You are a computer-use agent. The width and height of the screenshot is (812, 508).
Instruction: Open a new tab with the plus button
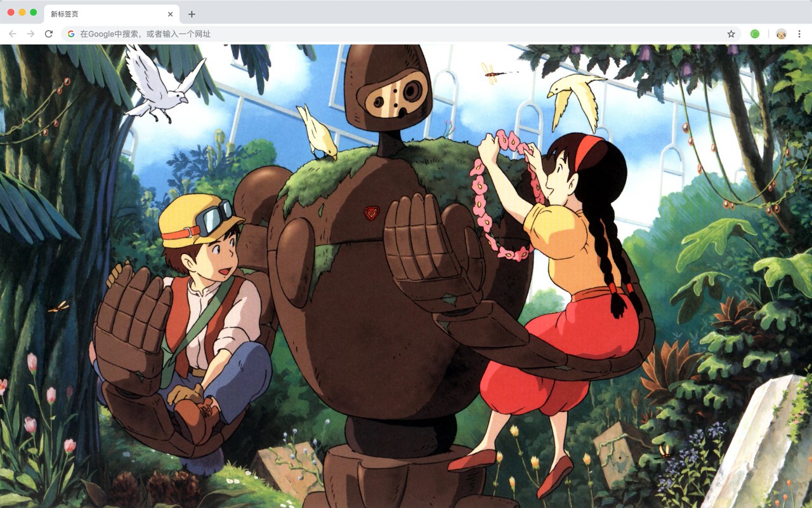point(192,14)
